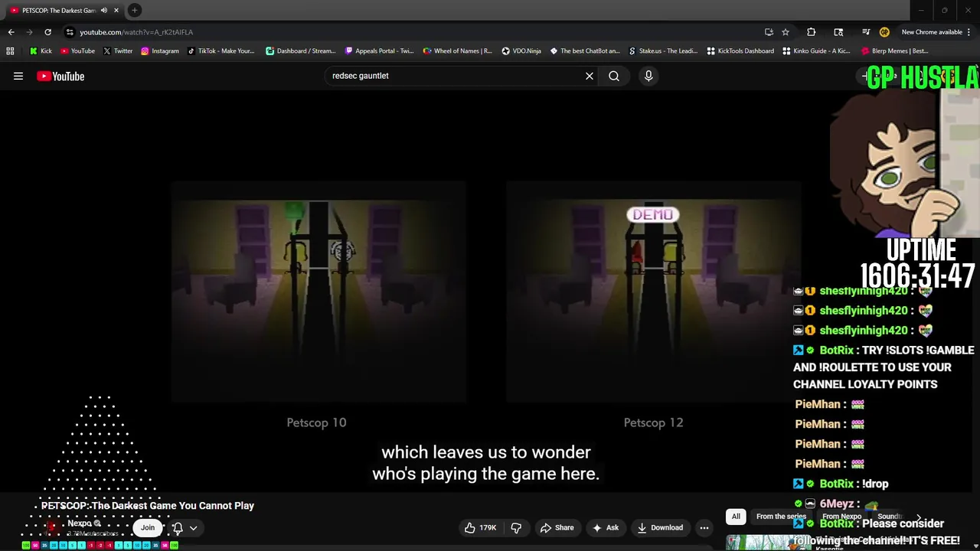Select the 'From the series' chip
The image size is (980, 551).
pos(781,517)
